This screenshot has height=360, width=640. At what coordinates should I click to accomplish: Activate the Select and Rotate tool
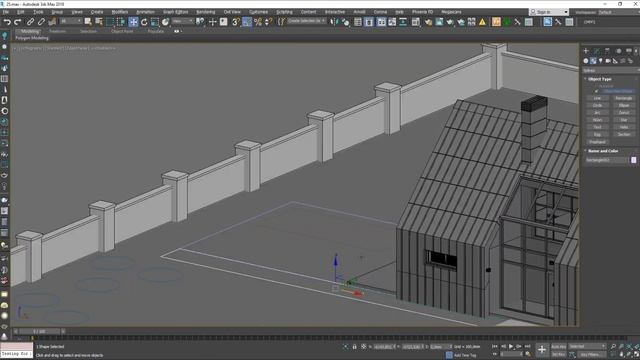pos(144,22)
